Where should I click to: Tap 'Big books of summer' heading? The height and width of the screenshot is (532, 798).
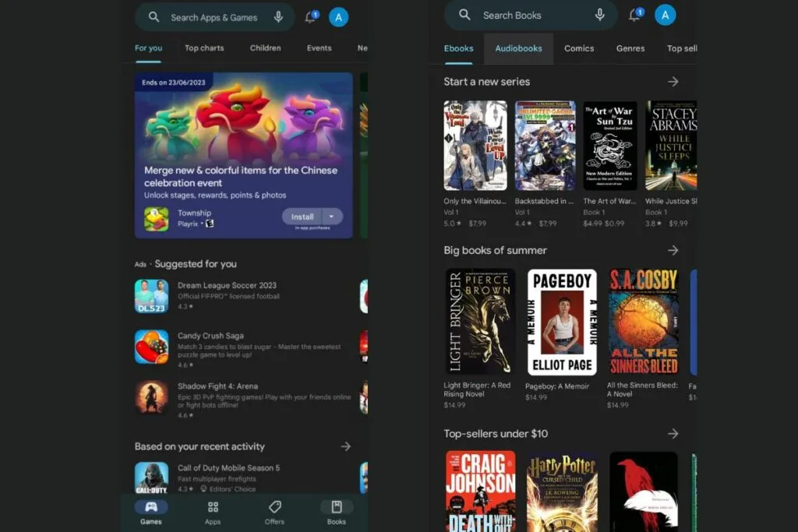[x=495, y=250]
